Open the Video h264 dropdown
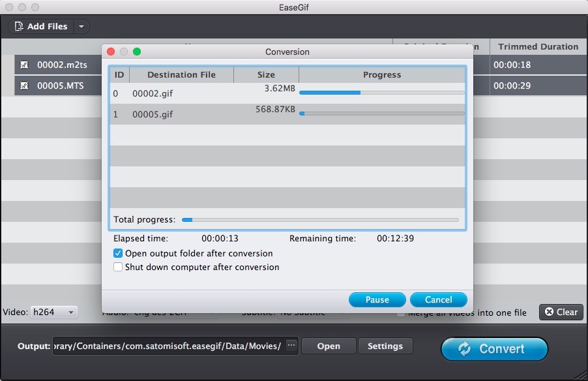Viewport: 588px width, 381px height. [53, 312]
